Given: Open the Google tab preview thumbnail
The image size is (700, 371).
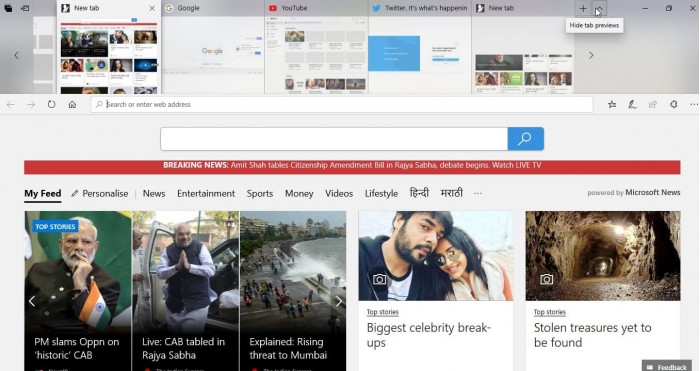Looking at the screenshot, I should pos(213,55).
